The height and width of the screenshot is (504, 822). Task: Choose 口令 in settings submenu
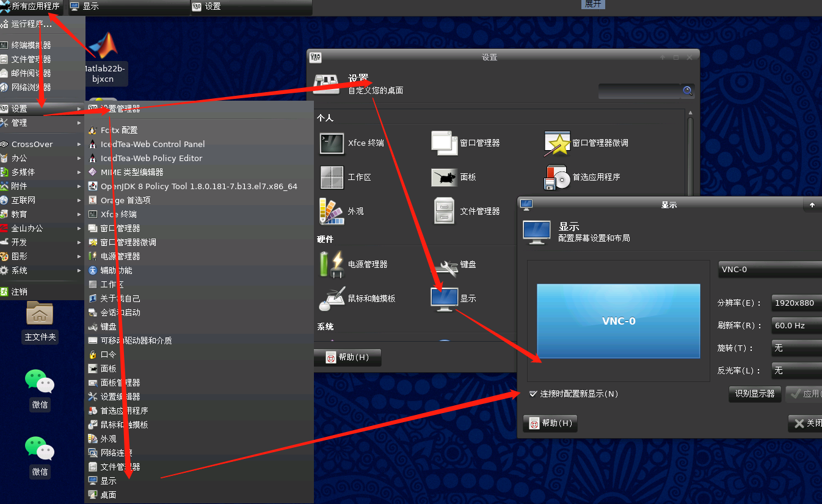199,355
